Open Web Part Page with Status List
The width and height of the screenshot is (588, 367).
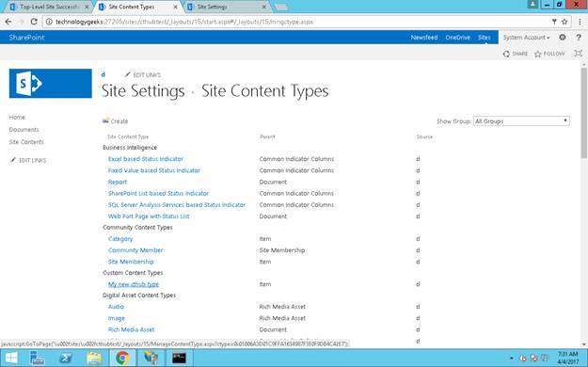[149, 216]
